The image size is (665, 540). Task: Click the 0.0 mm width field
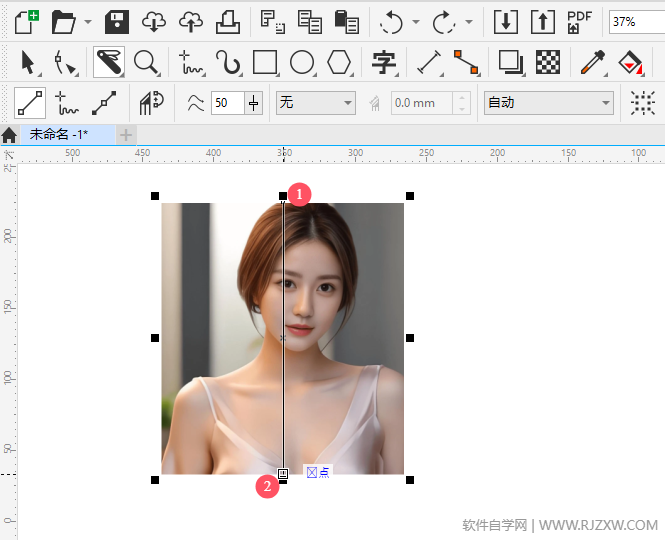tap(422, 103)
